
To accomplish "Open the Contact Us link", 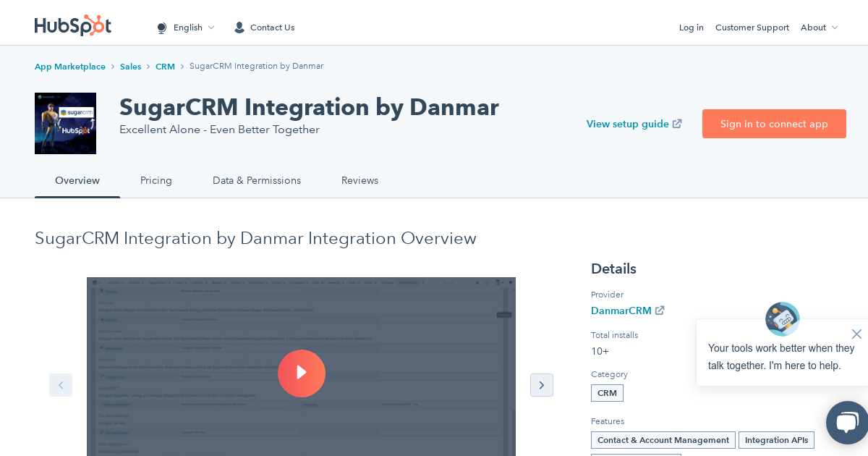I will click(272, 28).
